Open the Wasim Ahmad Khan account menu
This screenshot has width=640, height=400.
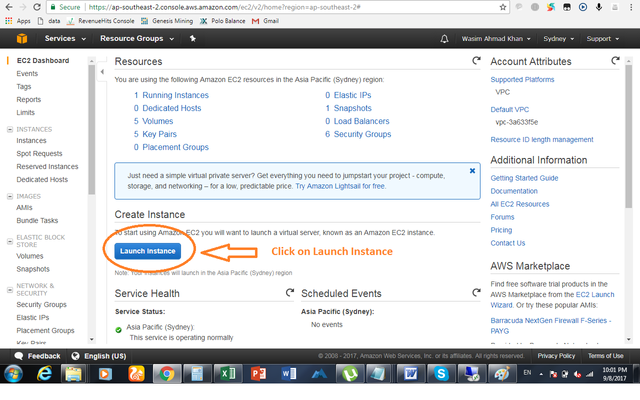[x=496, y=39]
